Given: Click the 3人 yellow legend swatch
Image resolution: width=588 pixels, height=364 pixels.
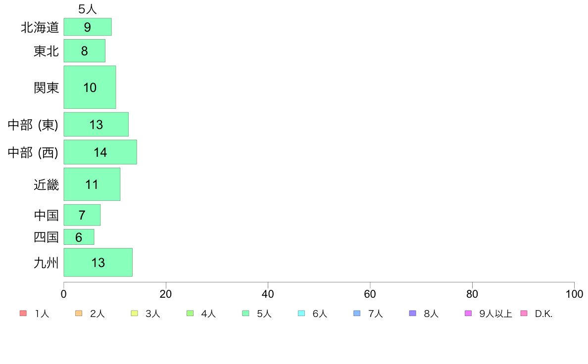Looking at the screenshot, I should pyautogui.click(x=134, y=313).
